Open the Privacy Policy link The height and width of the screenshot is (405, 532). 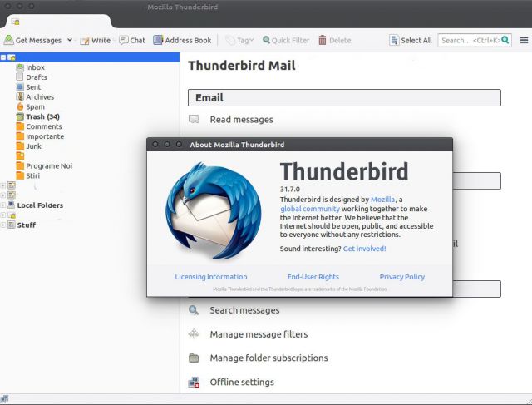click(x=402, y=277)
